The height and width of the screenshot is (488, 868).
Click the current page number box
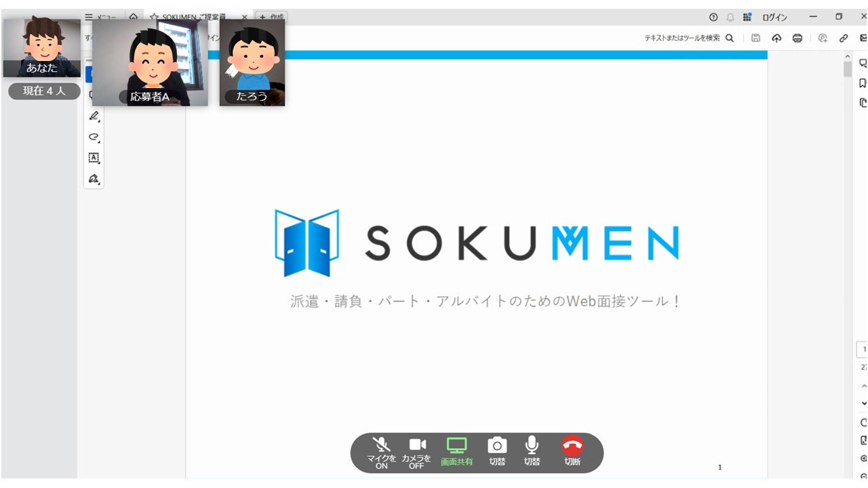point(863,350)
